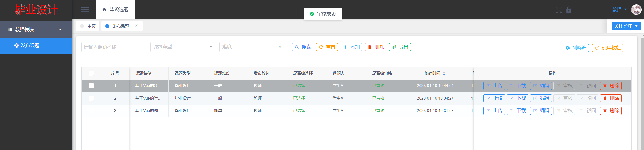The width and height of the screenshot is (644, 150).
Task: Click the user avatar picture
Action: [636, 10]
